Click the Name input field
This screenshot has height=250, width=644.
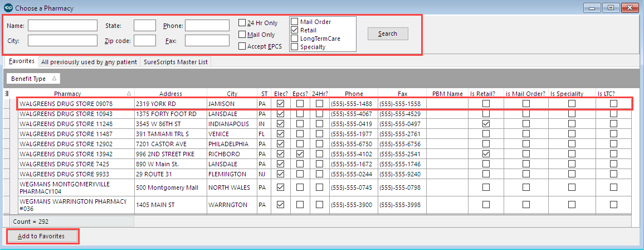coord(62,26)
